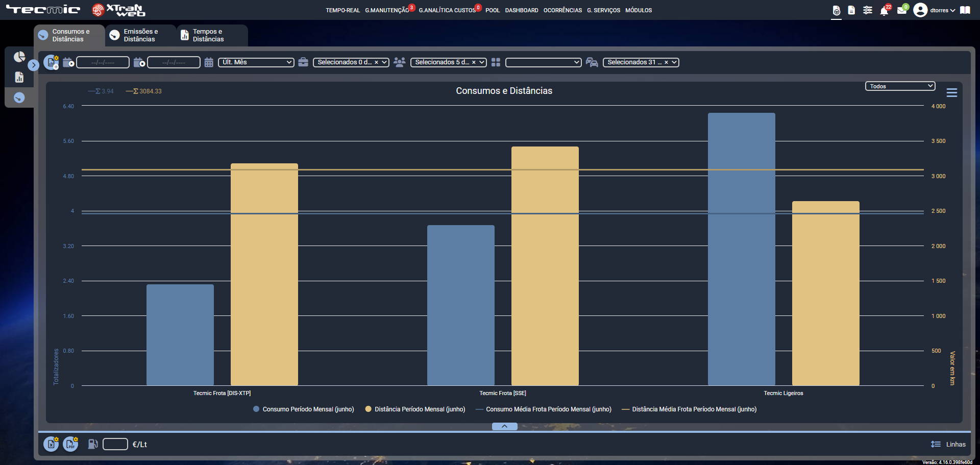
Task: Open MÓDULOS menu
Action: (x=639, y=10)
